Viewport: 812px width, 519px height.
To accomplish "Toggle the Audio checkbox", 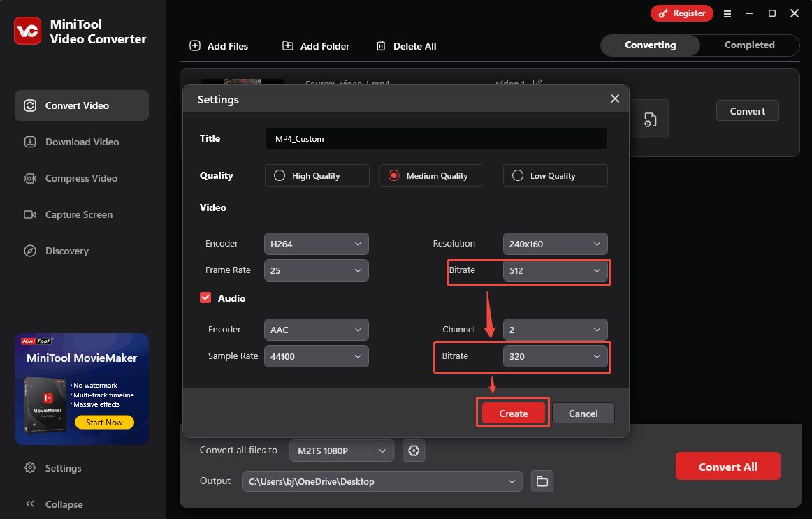I will tap(205, 298).
